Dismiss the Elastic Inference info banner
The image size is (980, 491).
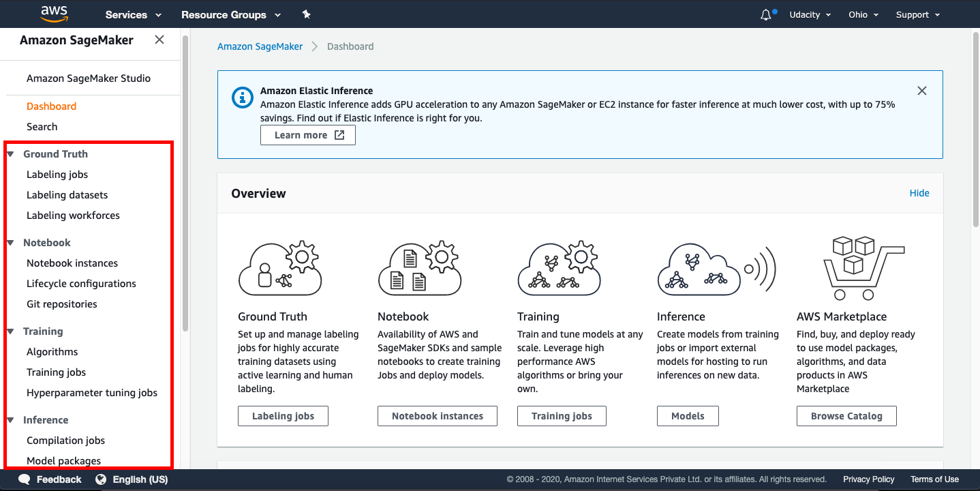coord(921,91)
